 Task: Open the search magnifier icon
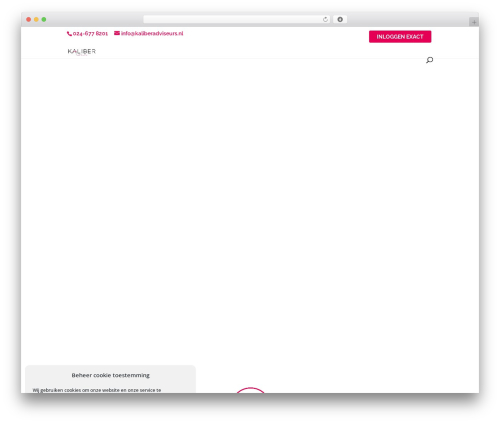[x=430, y=60]
